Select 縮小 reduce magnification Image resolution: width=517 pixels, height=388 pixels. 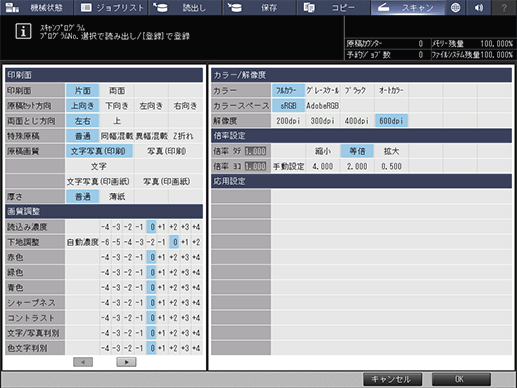point(323,151)
